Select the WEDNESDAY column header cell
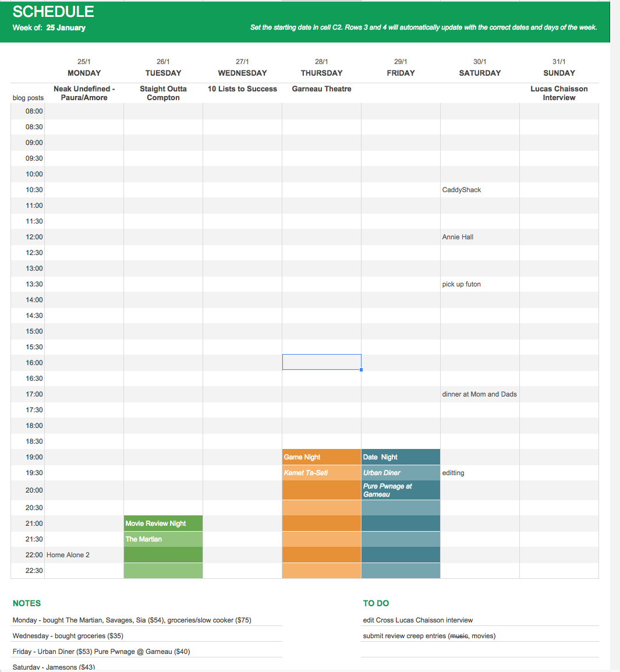The image size is (620, 672). pyautogui.click(x=242, y=73)
